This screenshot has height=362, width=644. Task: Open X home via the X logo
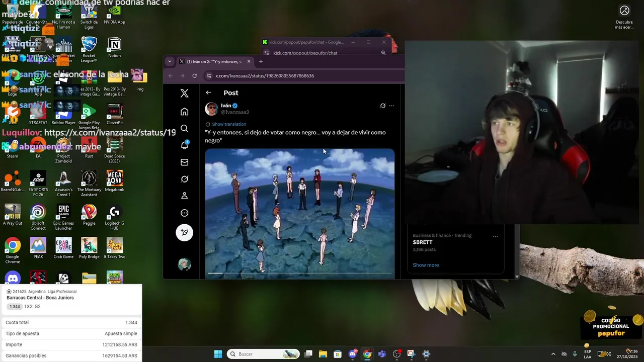click(x=184, y=94)
